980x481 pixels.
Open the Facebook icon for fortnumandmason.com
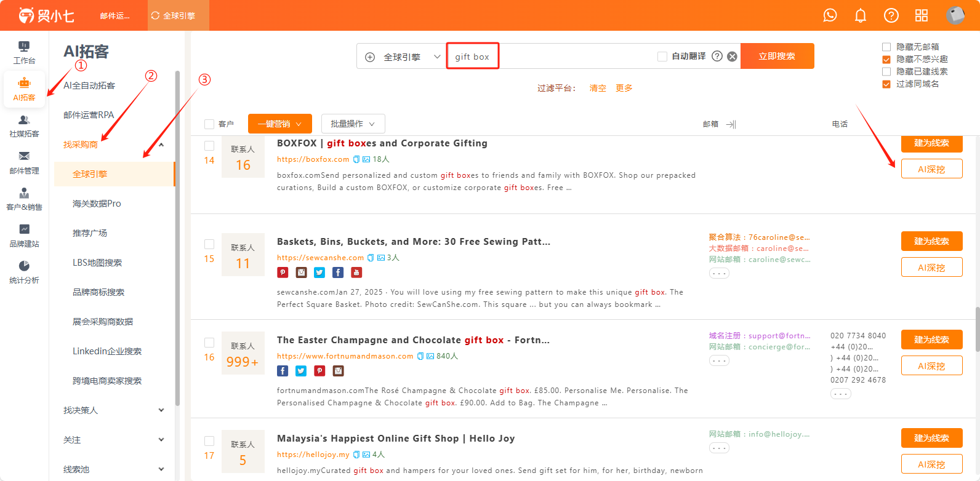click(283, 371)
